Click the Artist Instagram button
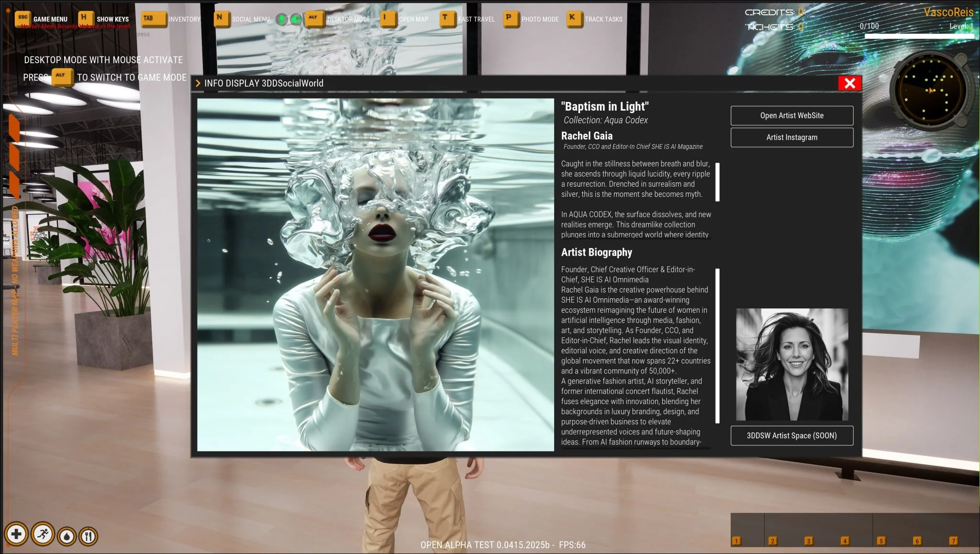980x554 pixels. pyautogui.click(x=791, y=137)
